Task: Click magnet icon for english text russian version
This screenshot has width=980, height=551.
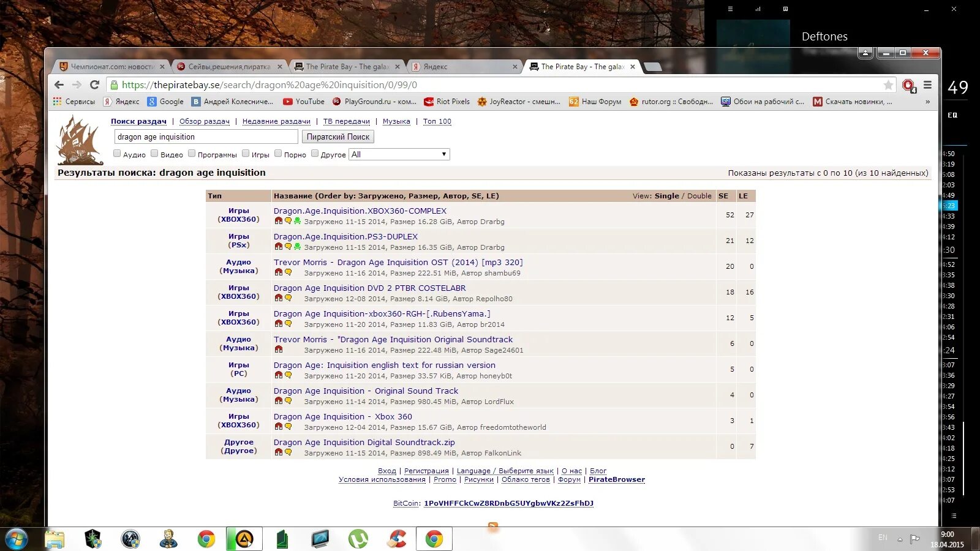Action: (279, 375)
